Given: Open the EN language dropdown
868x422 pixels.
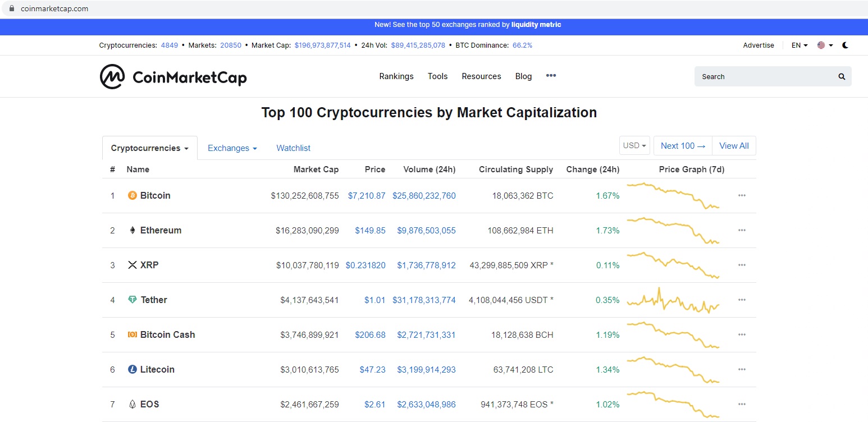Looking at the screenshot, I should 800,45.
